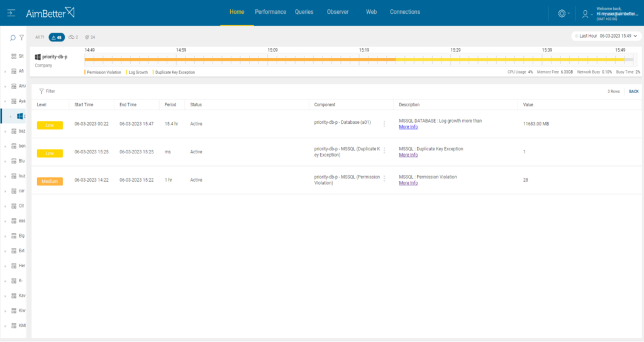Click the car server icon
Viewport: 644px width, 342px height.
click(x=14, y=191)
